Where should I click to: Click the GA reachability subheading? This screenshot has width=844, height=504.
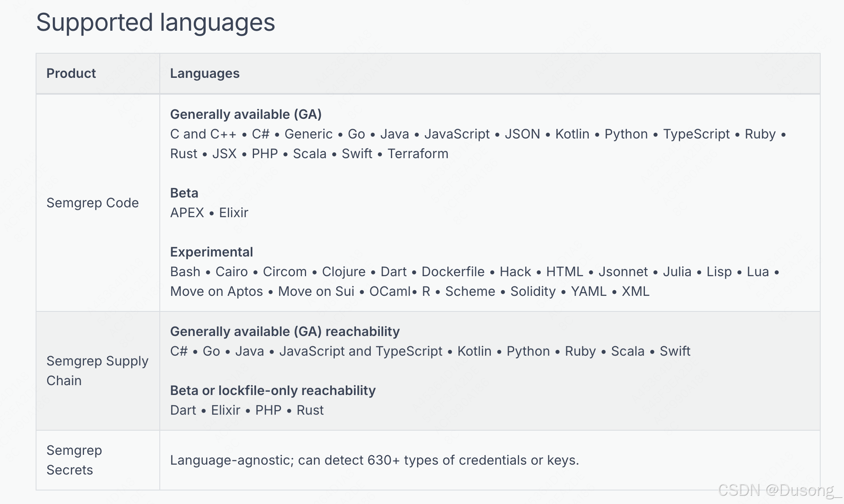point(285,331)
